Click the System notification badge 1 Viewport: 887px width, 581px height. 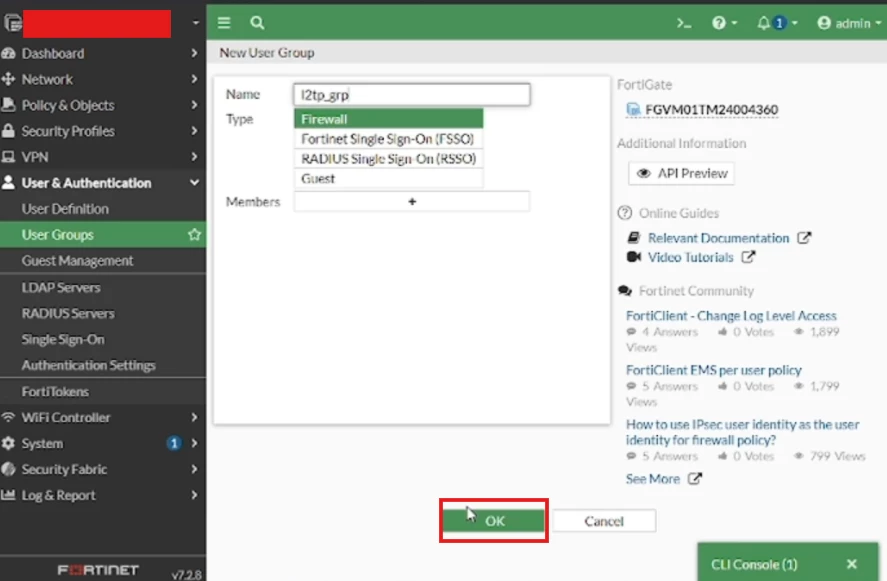(174, 443)
